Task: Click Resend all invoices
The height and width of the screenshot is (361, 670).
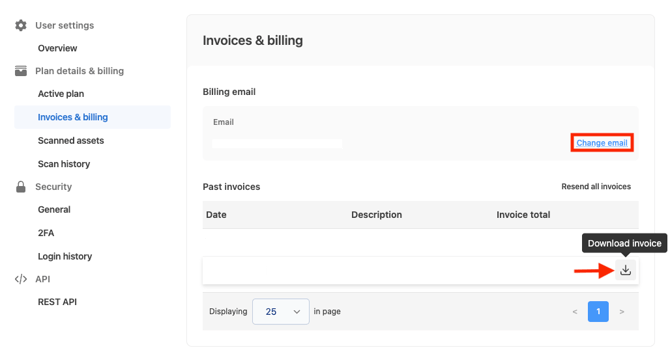Action: 596,186
